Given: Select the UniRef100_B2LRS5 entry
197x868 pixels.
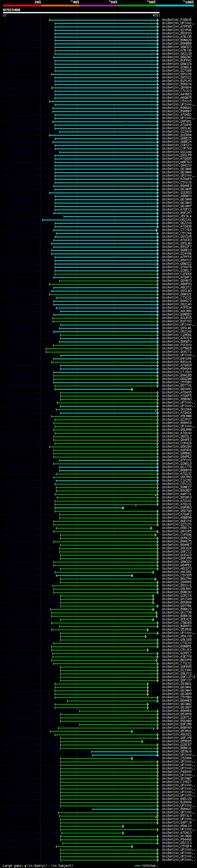Looking at the screenshot, I should 177,318.
